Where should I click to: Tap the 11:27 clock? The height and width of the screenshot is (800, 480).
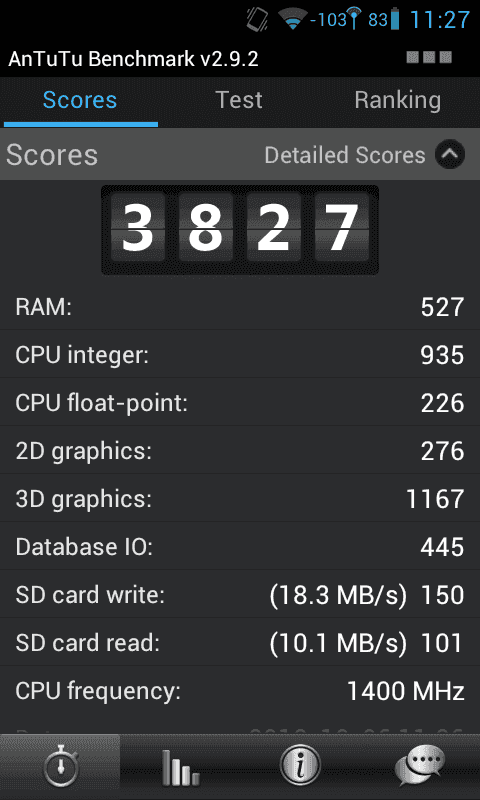click(440, 20)
